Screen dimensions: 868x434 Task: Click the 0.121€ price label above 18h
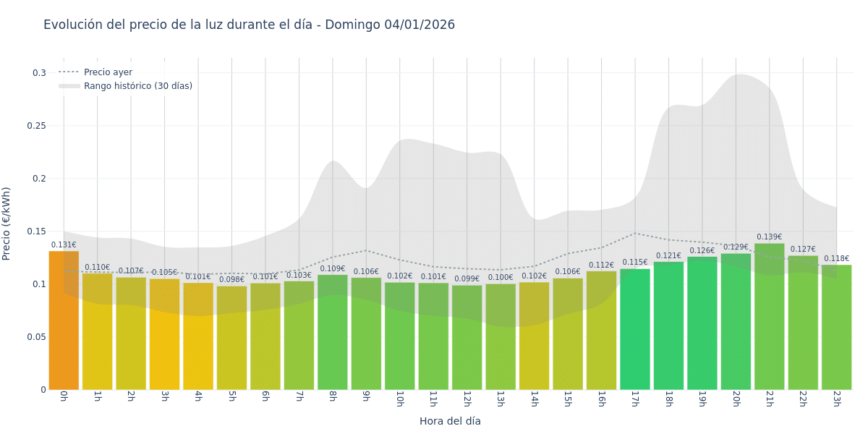point(668,256)
